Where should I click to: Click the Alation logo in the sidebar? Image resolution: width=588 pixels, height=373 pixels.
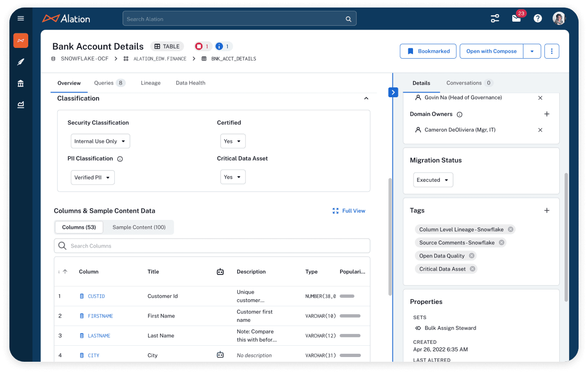20,40
